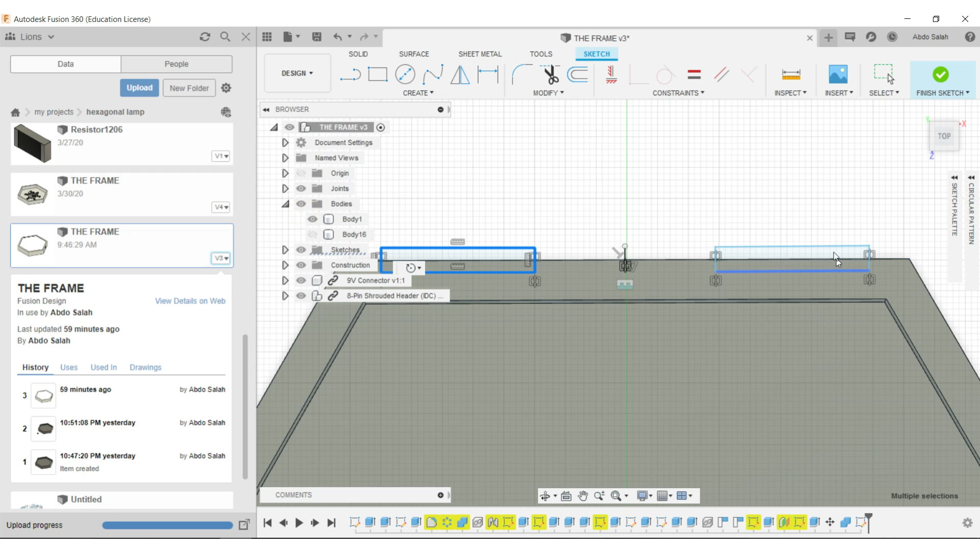Select the Center Diameter Circle tool
Viewport: 980px width, 551px height.
pyautogui.click(x=405, y=74)
